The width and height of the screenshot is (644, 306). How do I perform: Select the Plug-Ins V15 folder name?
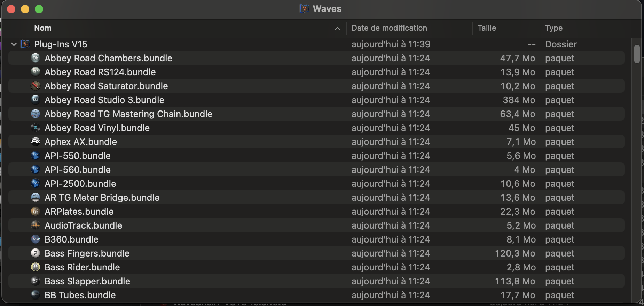click(x=61, y=44)
